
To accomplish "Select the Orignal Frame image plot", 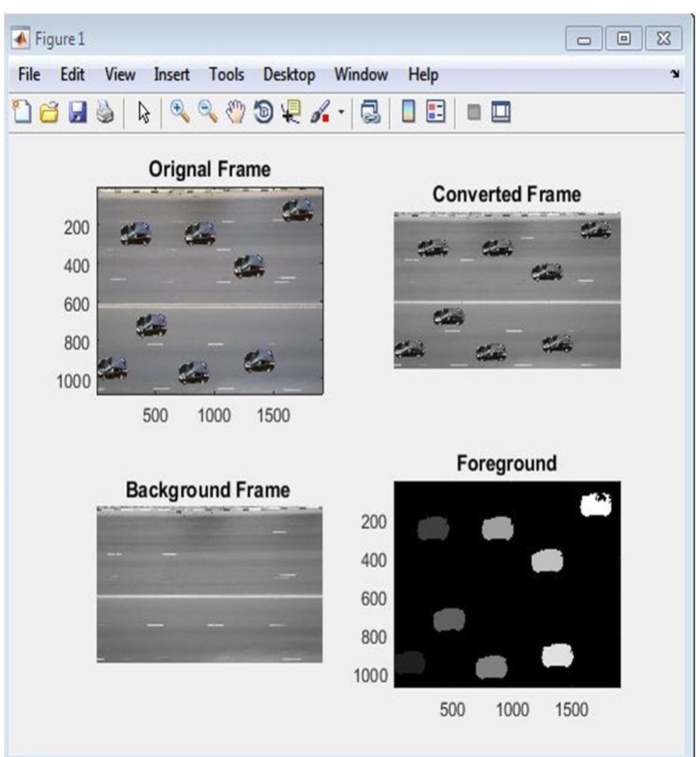I will coord(210,291).
